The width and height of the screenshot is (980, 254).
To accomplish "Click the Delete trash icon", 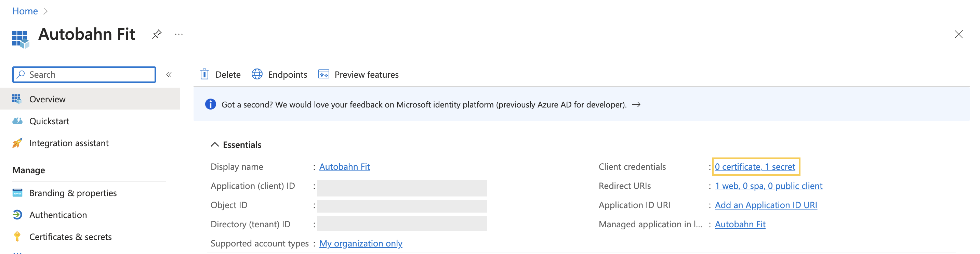I will (204, 74).
